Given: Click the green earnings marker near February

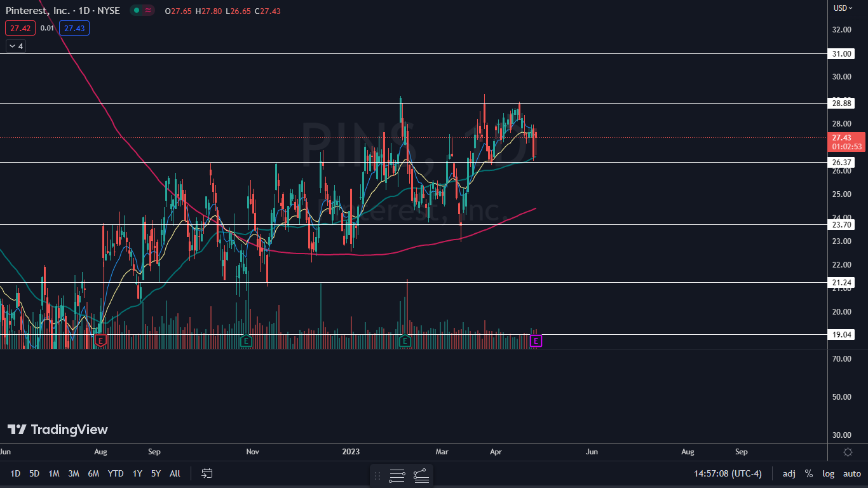Looking at the screenshot, I should [404, 341].
